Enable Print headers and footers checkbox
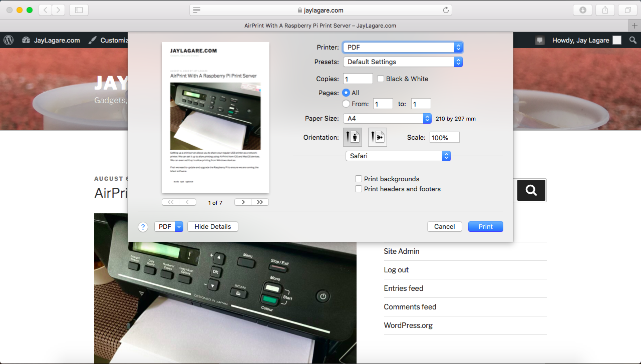This screenshot has width=641, height=364. click(359, 189)
